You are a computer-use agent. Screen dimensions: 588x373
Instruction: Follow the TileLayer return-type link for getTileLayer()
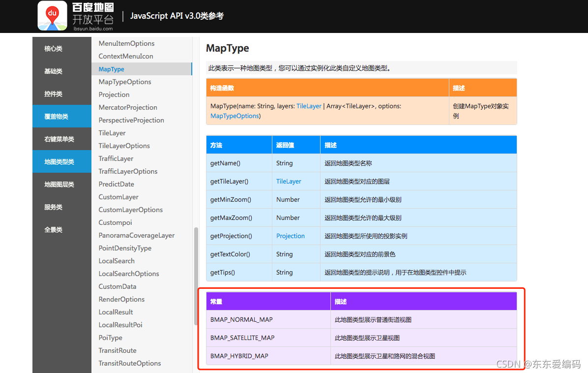point(289,182)
